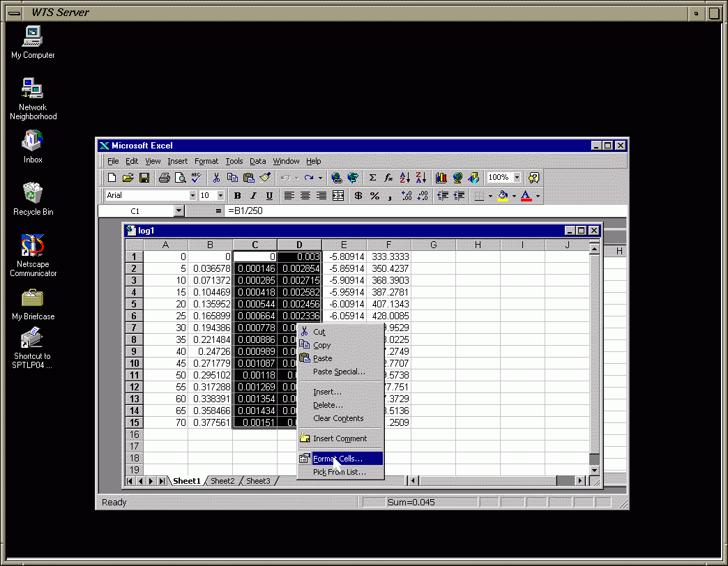Image resolution: width=728 pixels, height=566 pixels.
Task: Switch to the Sheet2 tab
Action: coord(223,481)
